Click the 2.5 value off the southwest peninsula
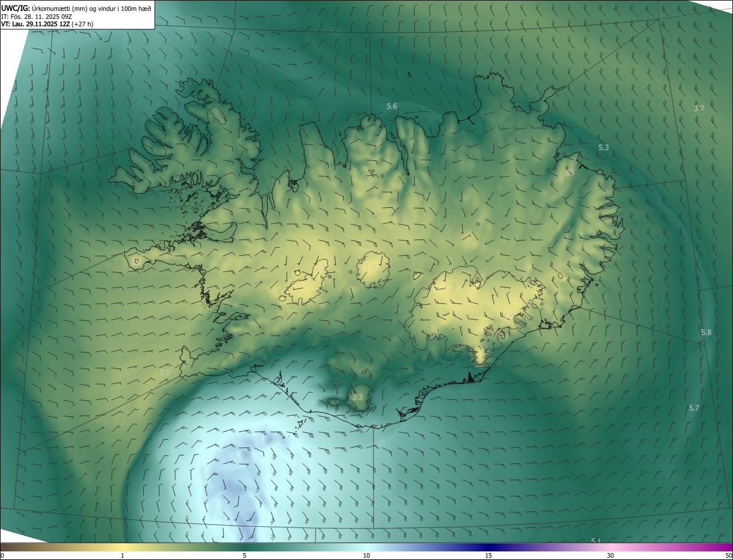 coord(165,372)
